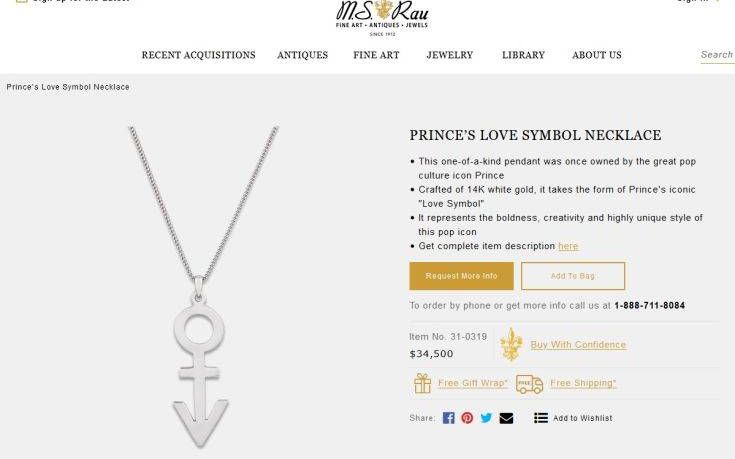The width and height of the screenshot is (735, 459).
Task: Go to the Fine Art section
Action: (376, 55)
